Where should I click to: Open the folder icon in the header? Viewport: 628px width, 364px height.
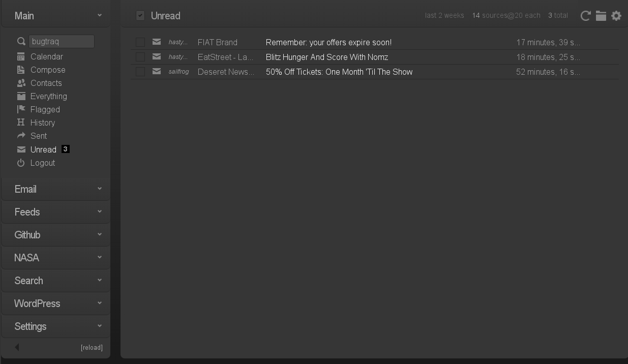(601, 16)
